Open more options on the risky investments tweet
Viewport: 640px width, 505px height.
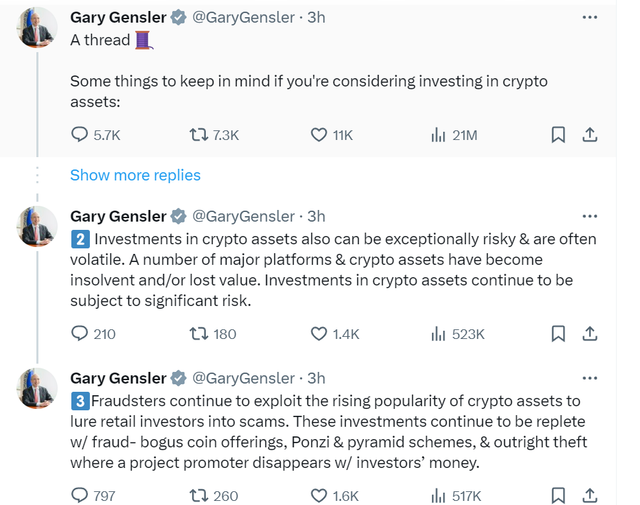click(589, 216)
